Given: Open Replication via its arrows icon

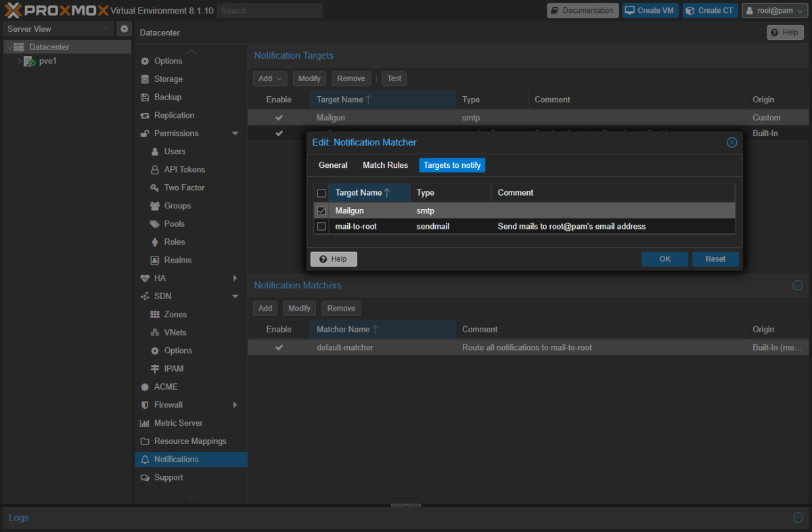Looking at the screenshot, I should click(x=145, y=116).
